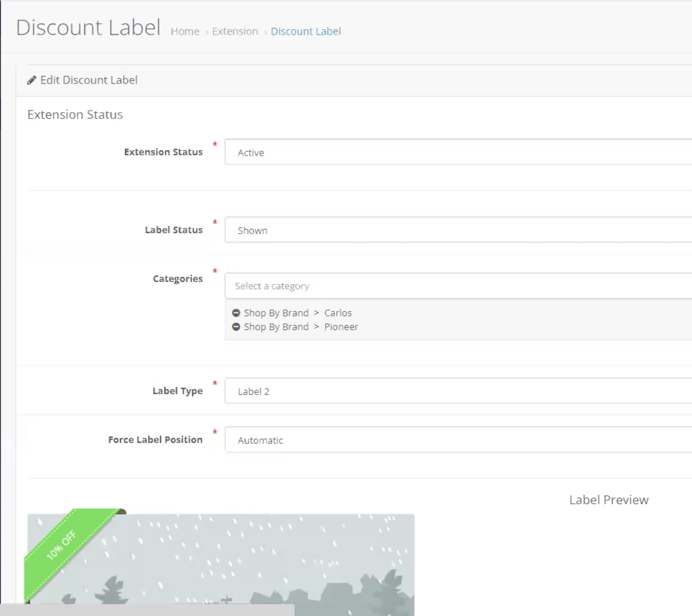Remove the Shop By Brand > Carlos category

[x=236, y=313]
